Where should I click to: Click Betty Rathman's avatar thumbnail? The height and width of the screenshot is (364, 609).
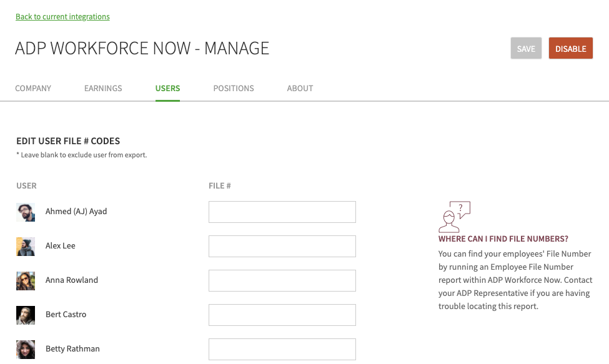(26, 349)
